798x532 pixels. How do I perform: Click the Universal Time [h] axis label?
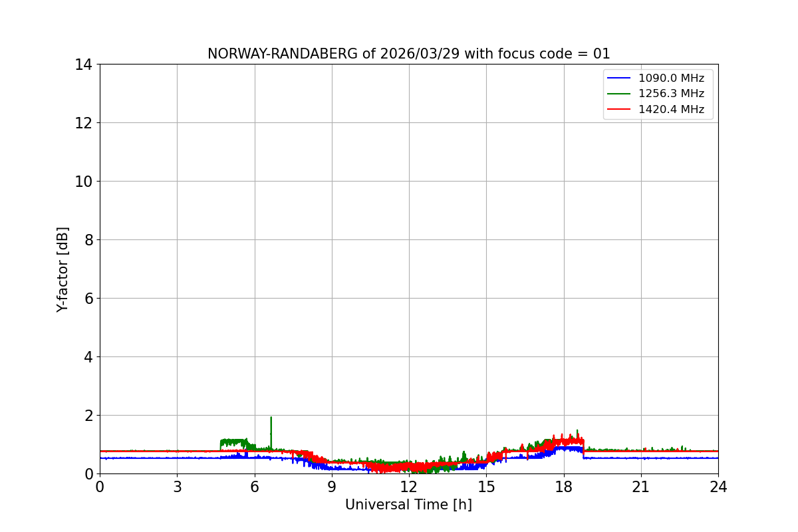408,505
